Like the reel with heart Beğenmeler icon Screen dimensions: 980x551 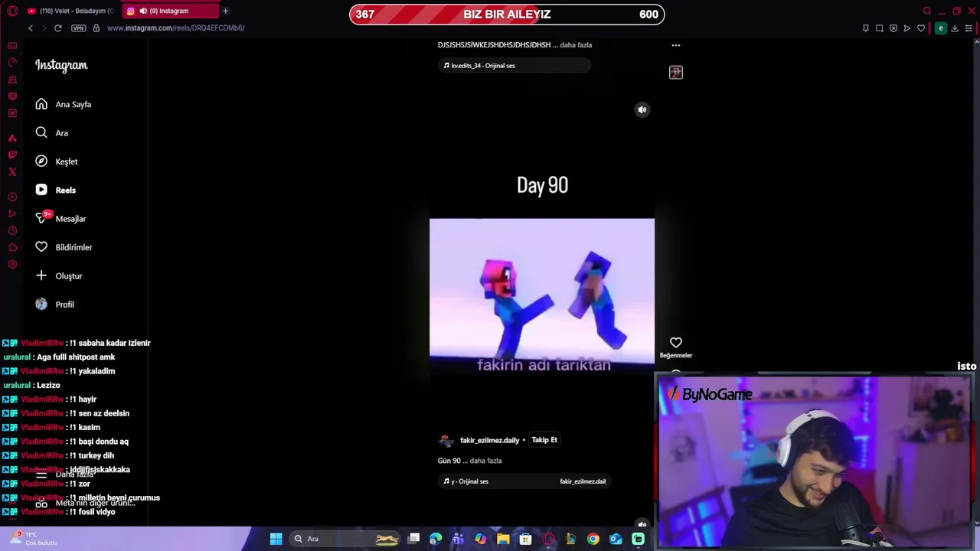coord(676,343)
